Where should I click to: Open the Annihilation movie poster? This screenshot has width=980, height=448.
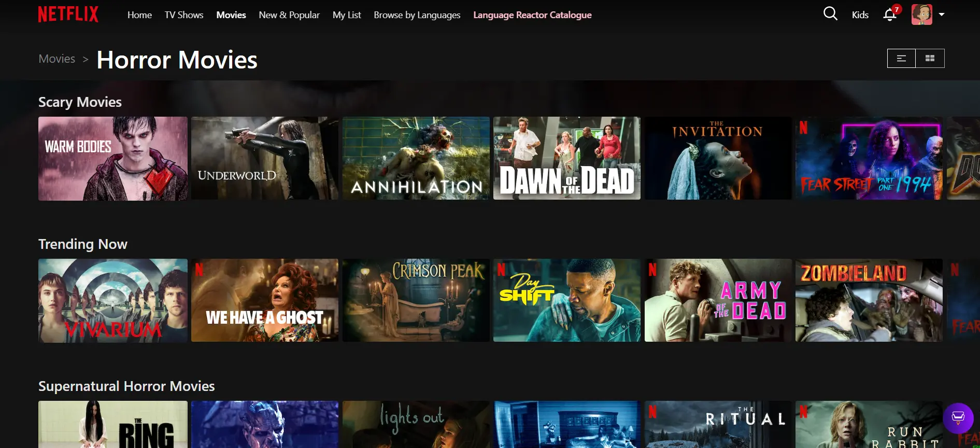pos(416,158)
